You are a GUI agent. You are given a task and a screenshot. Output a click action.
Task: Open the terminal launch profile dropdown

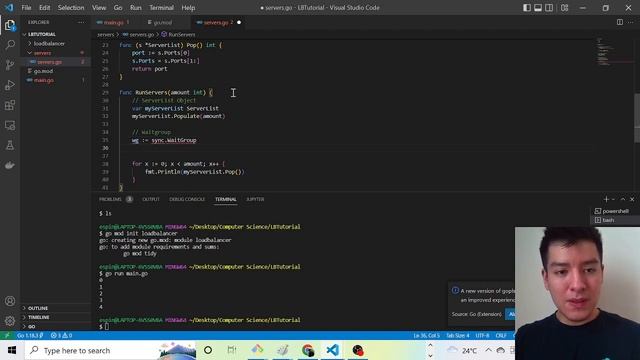(613, 199)
